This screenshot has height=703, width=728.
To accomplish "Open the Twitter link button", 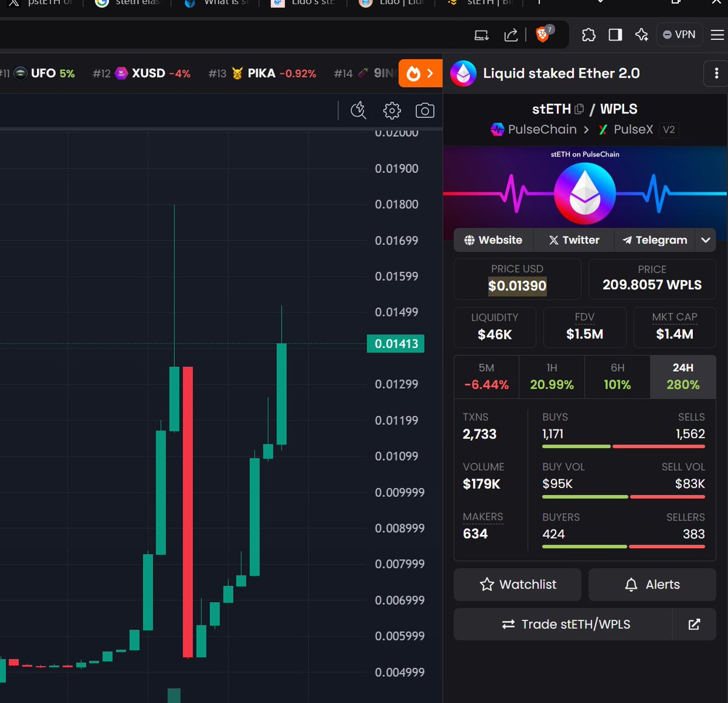I will pyautogui.click(x=574, y=240).
